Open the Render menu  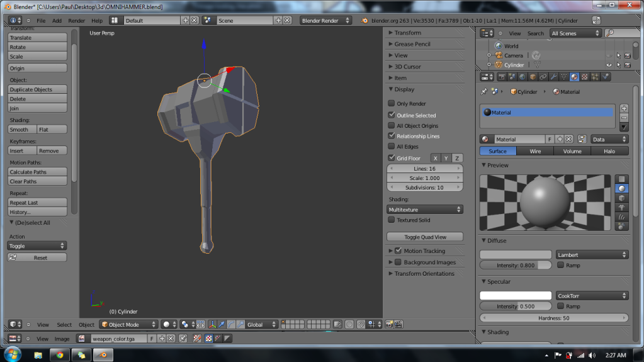[x=76, y=21]
